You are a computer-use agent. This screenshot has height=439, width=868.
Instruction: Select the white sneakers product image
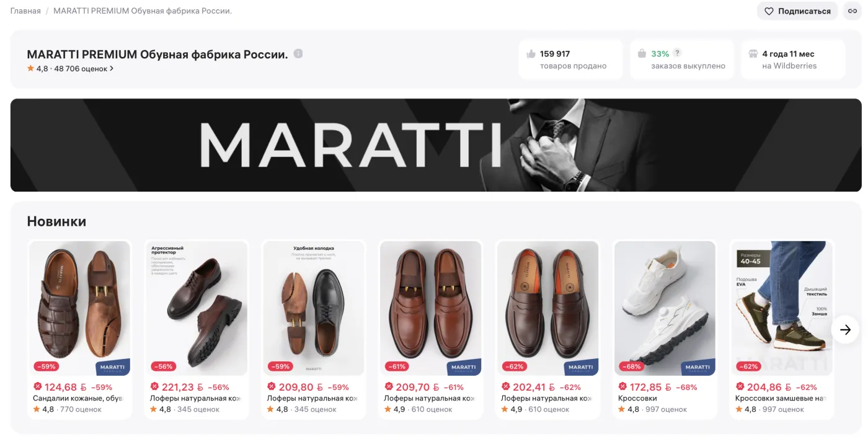click(x=665, y=308)
